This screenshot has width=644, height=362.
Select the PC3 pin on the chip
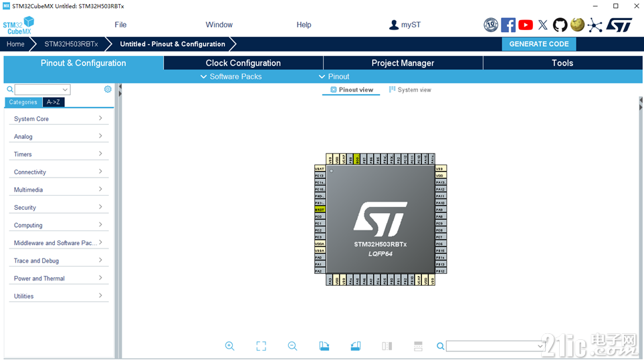[x=320, y=237]
